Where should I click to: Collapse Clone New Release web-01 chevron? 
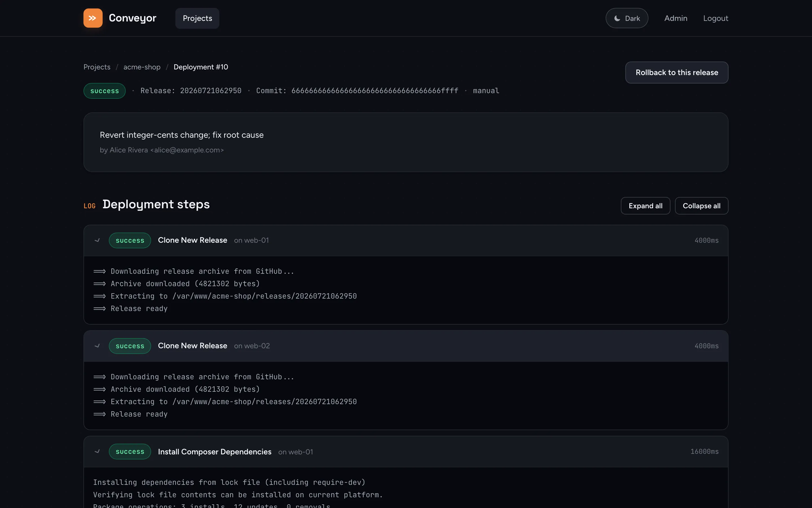97,240
